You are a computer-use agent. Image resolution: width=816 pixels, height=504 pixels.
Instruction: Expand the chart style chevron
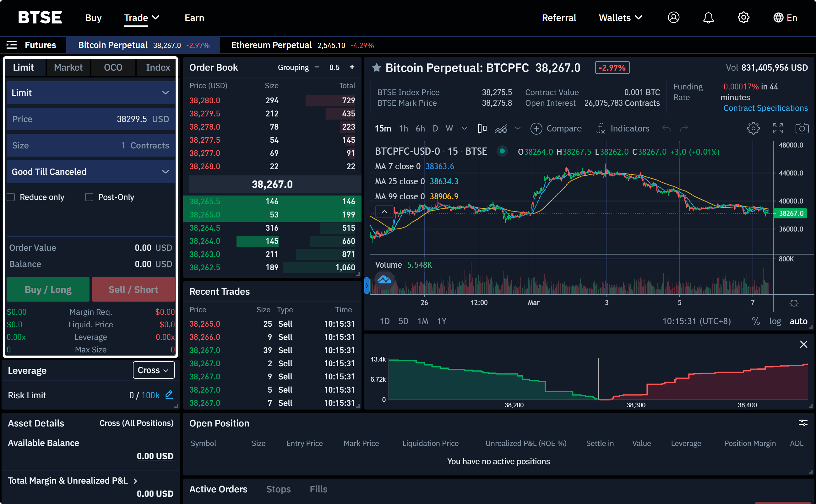tap(518, 128)
